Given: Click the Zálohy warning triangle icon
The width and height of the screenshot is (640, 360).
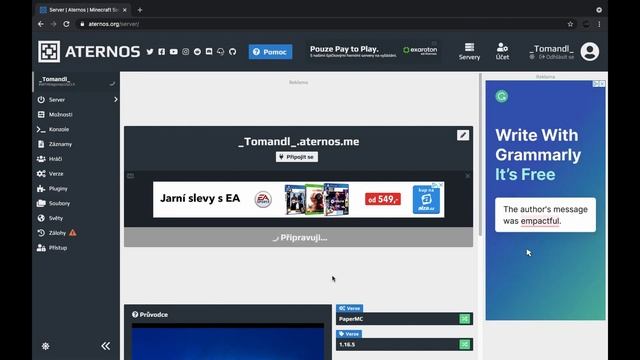Looking at the screenshot, I should (73, 233).
